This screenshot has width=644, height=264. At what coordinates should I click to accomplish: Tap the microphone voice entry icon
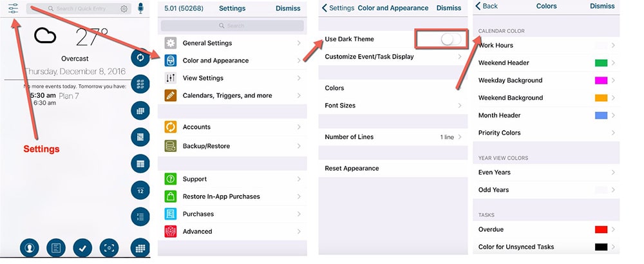point(141,8)
